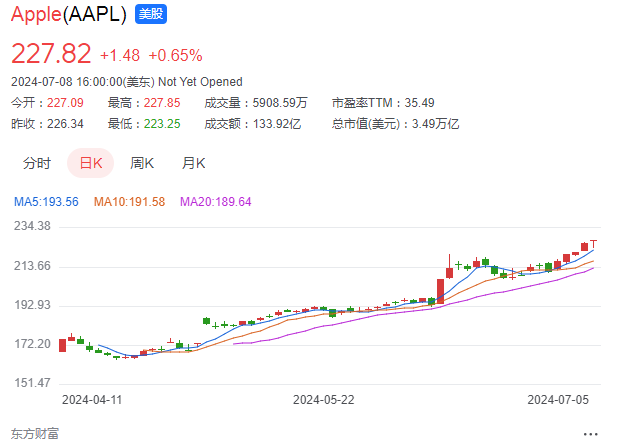The width and height of the screenshot is (617, 448).
Task: Click the 成交额 value 133.92亿
Action: click(277, 124)
